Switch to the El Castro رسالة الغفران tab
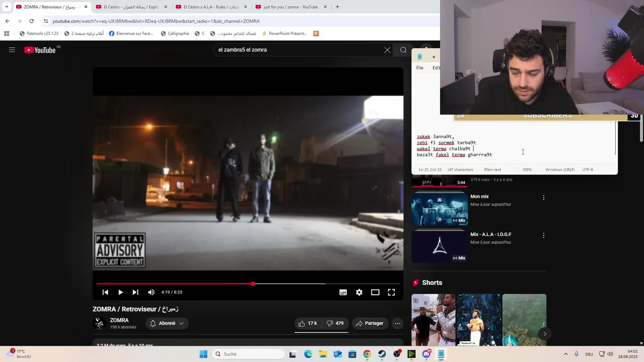 [131, 7]
